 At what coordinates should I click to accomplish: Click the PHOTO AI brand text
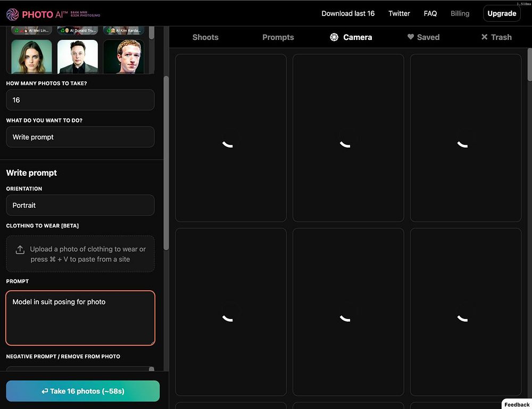45,14
